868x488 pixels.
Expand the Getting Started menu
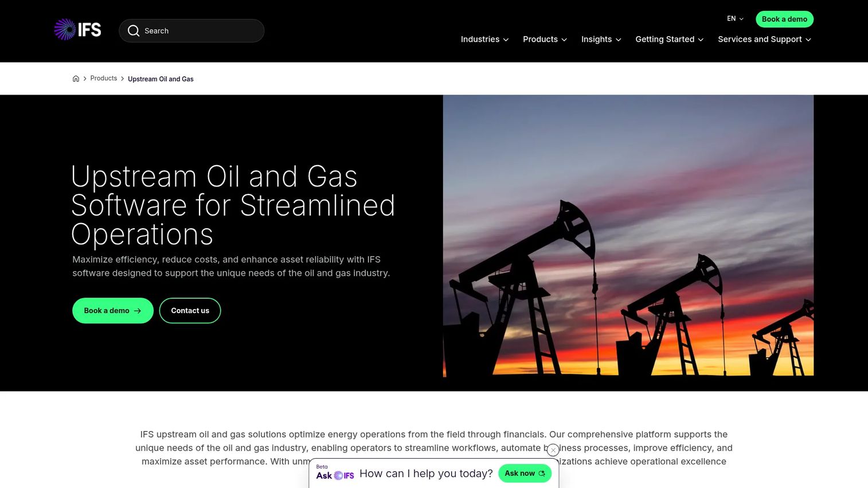pyautogui.click(x=669, y=40)
